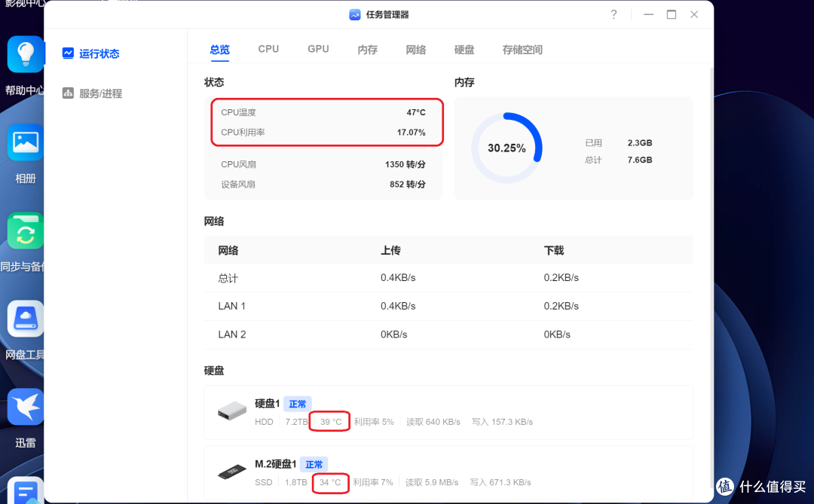This screenshot has width=814, height=504.
Task: Click the CPU风扇 speed 1350 转/分
Action: tap(405, 164)
